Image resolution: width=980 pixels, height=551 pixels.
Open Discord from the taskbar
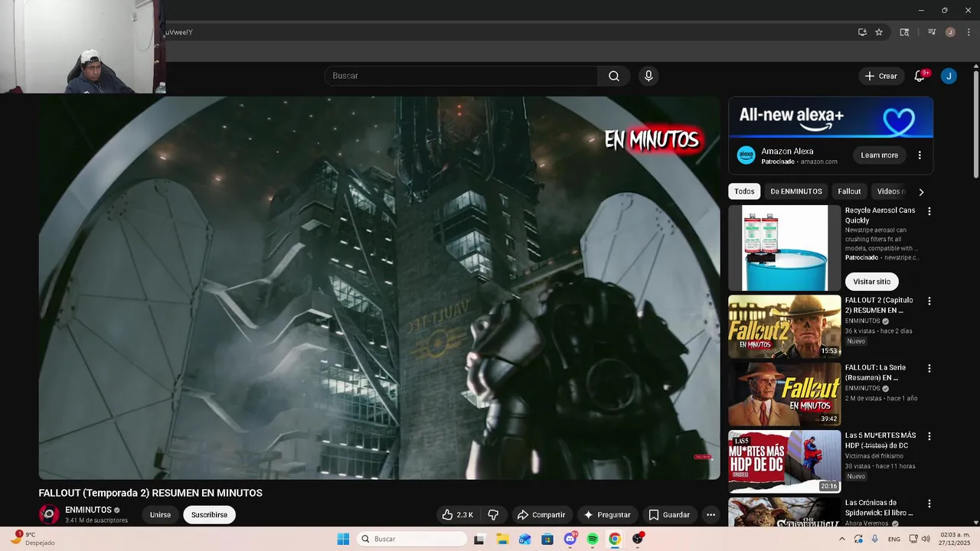pyautogui.click(x=570, y=539)
